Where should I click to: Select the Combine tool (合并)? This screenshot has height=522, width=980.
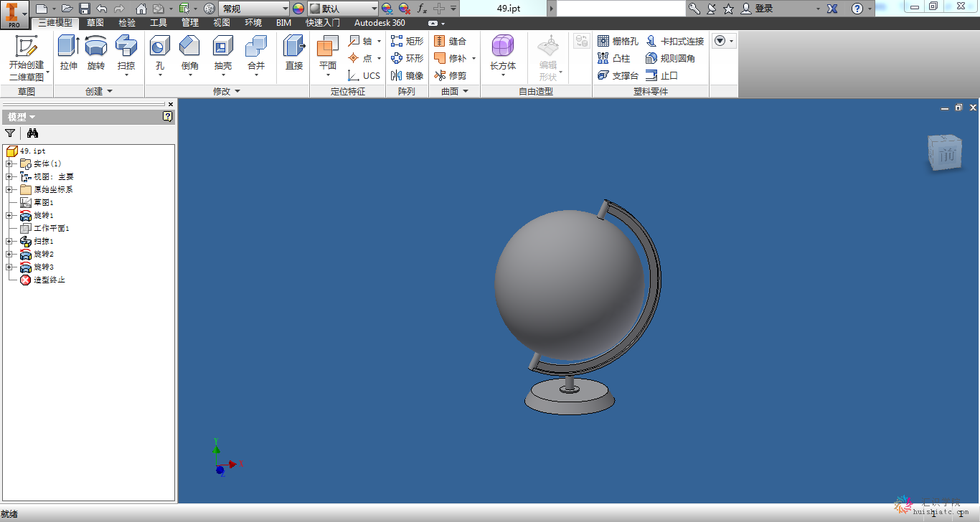pyautogui.click(x=256, y=55)
